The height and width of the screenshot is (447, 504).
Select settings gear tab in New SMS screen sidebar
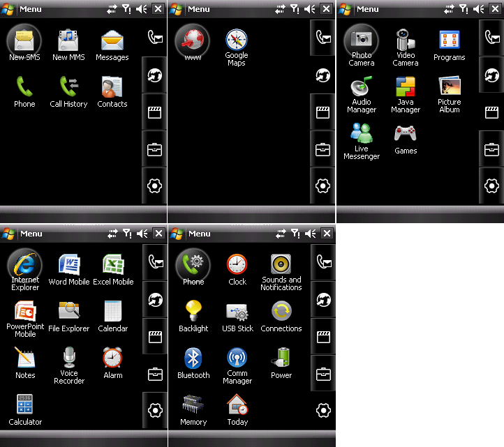coord(154,186)
